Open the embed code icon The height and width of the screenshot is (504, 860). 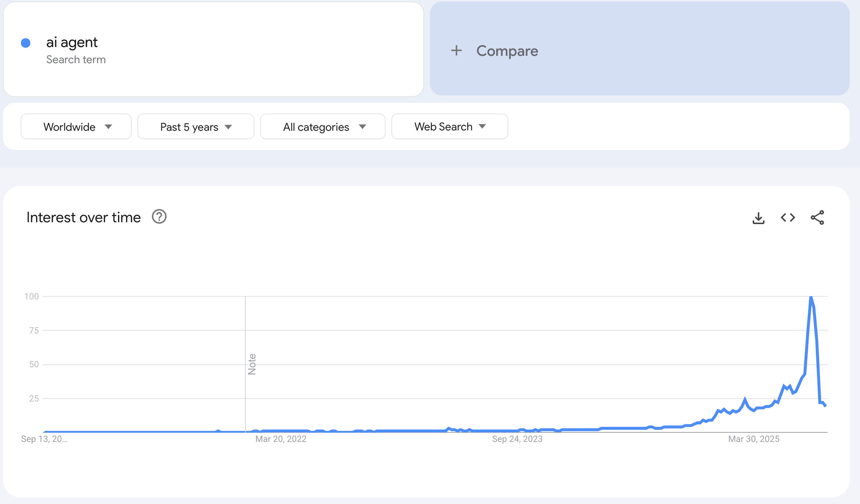pos(788,217)
